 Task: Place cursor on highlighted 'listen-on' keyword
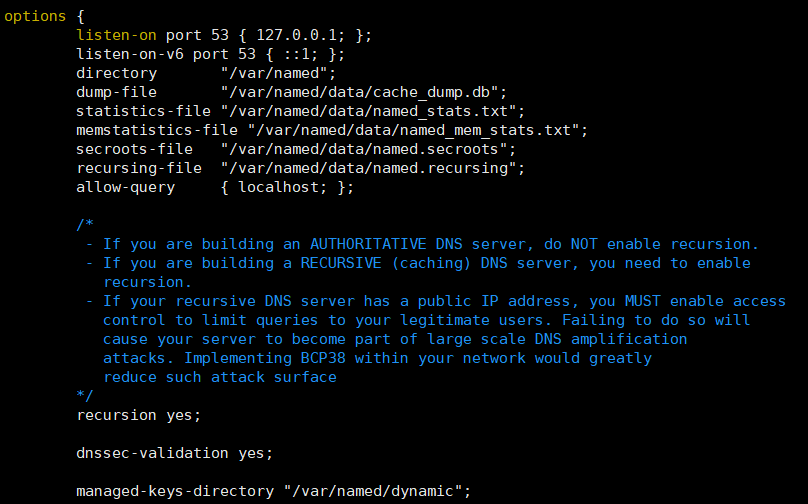116,35
